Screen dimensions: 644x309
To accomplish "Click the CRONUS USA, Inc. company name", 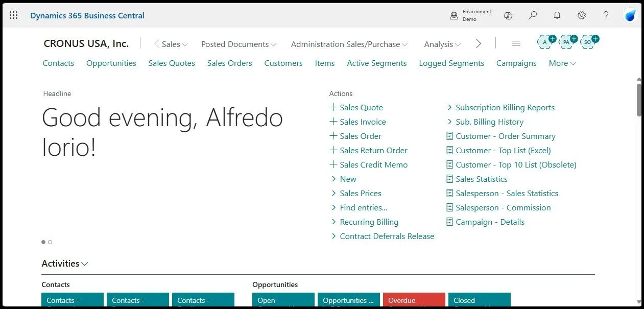I will 86,44.
